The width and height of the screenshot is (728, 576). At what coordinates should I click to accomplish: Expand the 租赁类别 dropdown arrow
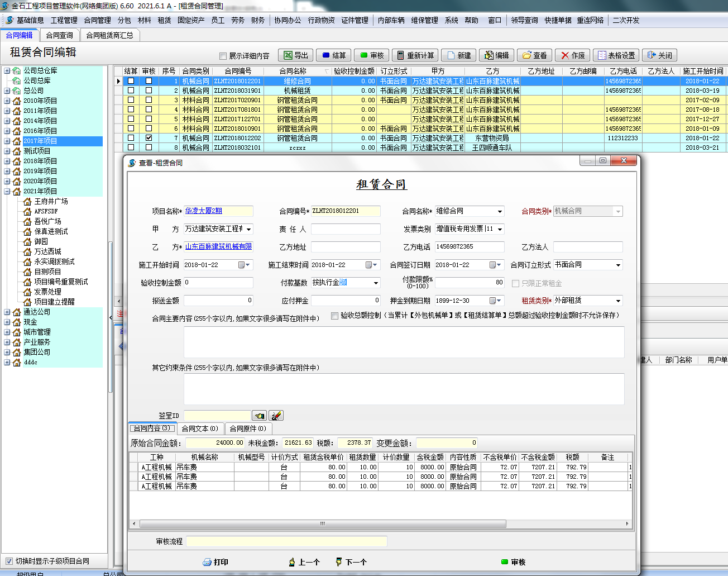click(x=618, y=301)
